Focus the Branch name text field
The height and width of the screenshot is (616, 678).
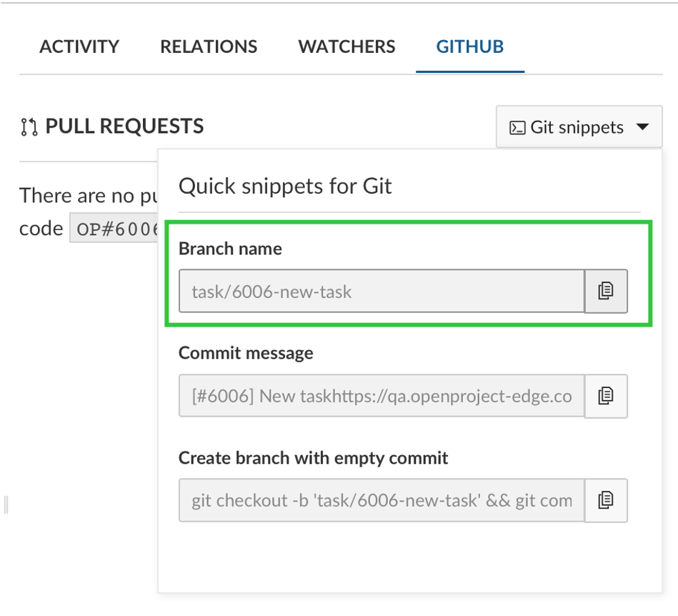click(382, 291)
